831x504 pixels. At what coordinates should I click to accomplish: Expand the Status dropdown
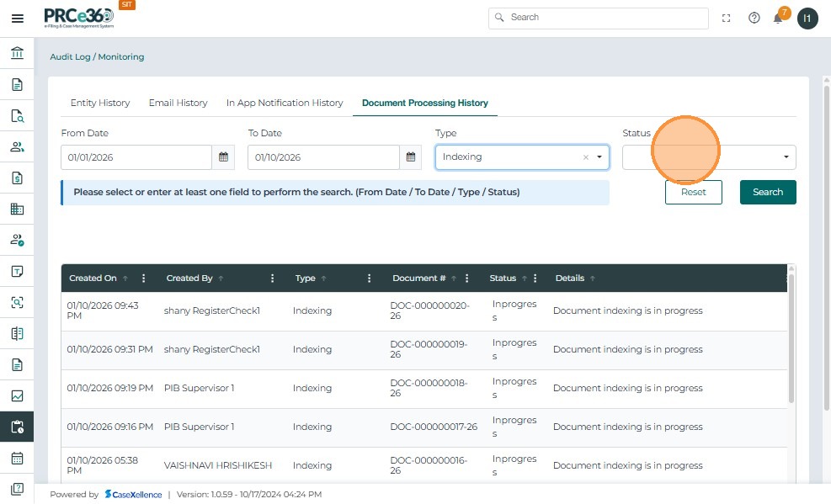(786, 157)
